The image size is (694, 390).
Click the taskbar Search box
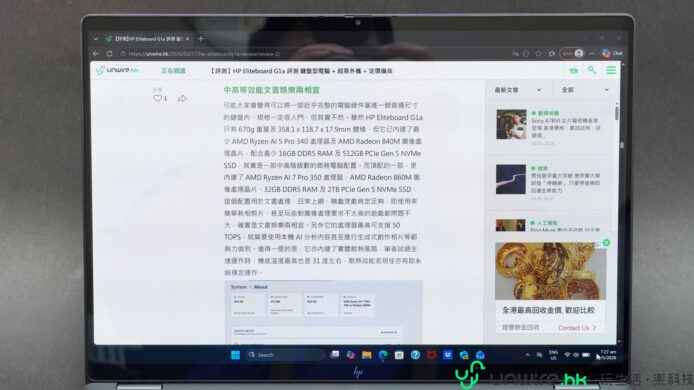(x=285, y=355)
